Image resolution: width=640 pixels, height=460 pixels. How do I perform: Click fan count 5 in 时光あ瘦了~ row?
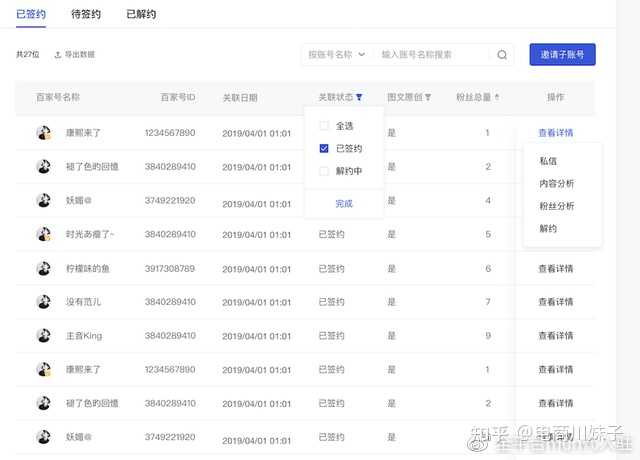pyautogui.click(x=488, y=234)
